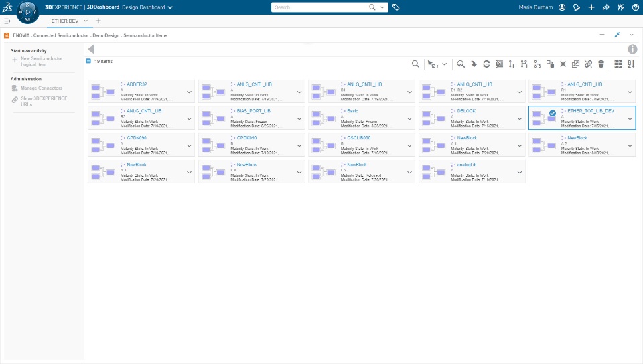The width and height of the screenshot is (643, 364).
Task: Click the merge branch toolbar icon
Action: [537, 64]
